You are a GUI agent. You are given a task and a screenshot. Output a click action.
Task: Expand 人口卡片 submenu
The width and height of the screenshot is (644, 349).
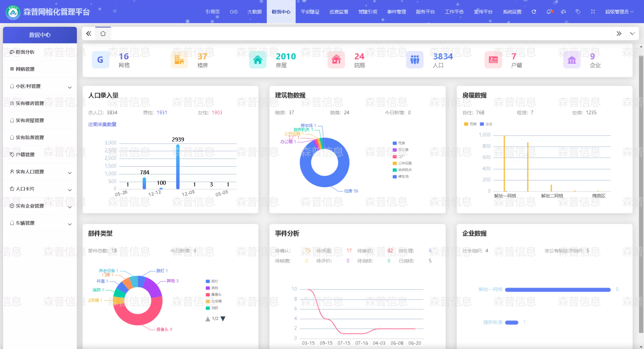[x=70, y=190]
